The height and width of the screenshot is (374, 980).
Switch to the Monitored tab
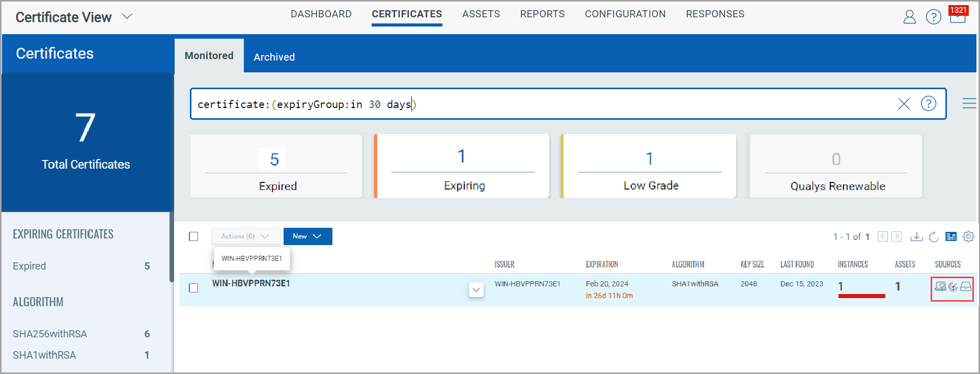(x=209, y=56)
